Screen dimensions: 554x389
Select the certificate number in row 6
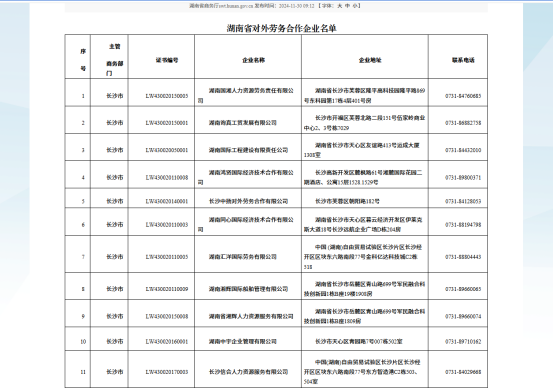tap(167, 224)
